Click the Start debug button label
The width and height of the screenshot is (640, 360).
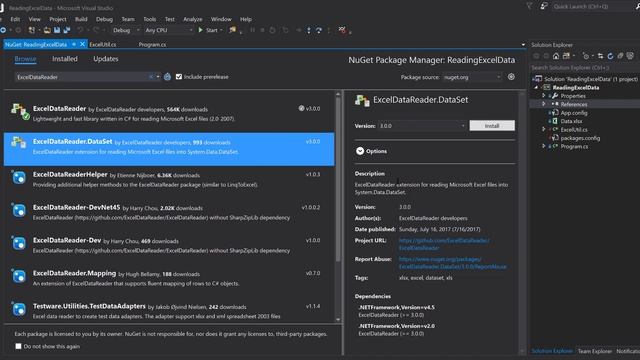coord(211,30)
